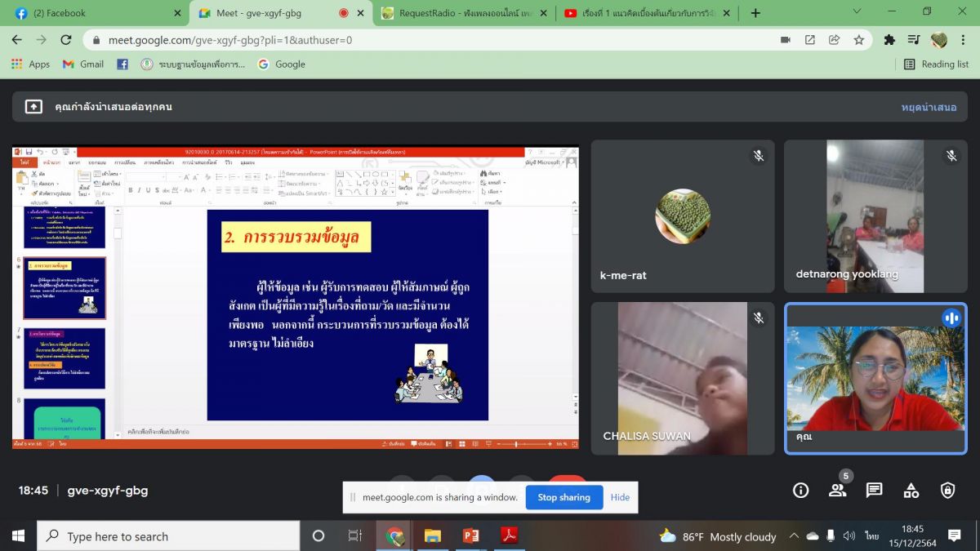The image size is (980, 551).
Task: Open host controls shield lock icon
Action: coord(947,490)
